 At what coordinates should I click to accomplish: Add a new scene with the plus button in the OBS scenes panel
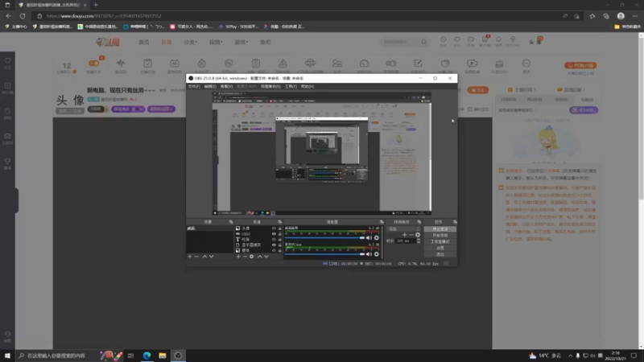click(x=190, y=257)
